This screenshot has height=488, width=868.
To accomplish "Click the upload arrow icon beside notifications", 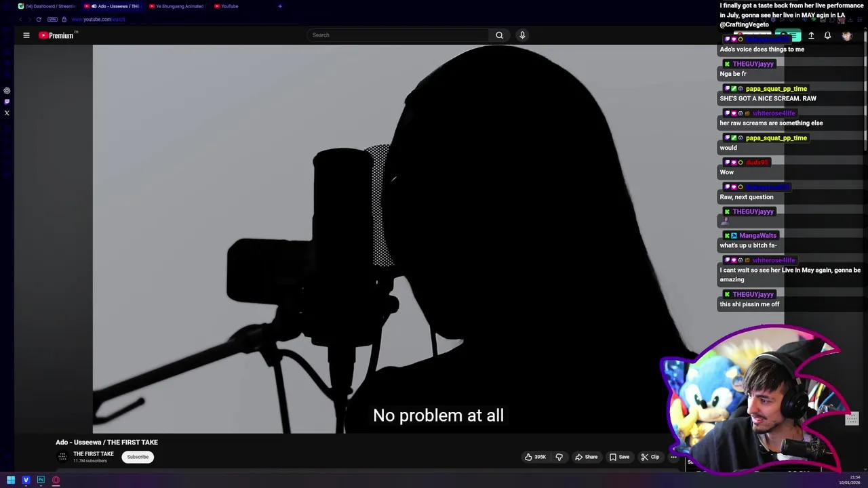I will coord(811,35).
